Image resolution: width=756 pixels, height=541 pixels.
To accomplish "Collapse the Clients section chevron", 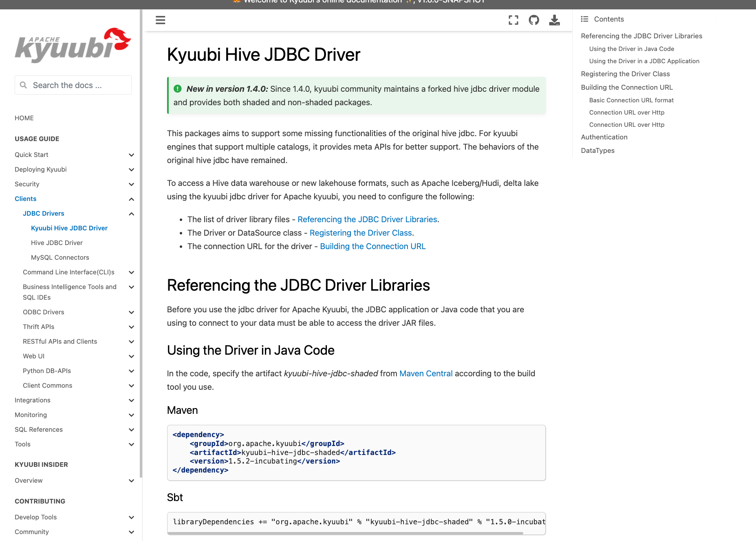I will [x=131, y=199].
